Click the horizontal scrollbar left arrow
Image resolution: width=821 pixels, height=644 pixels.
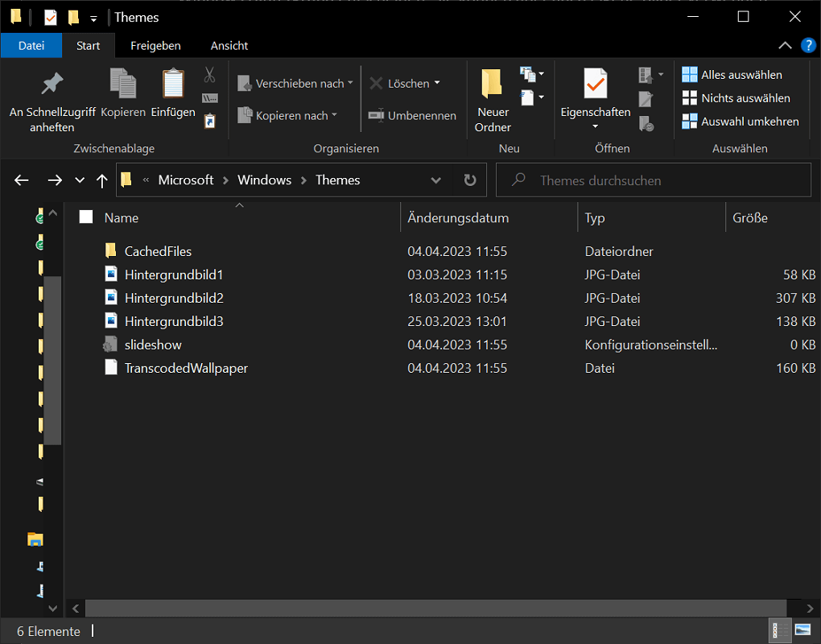coord(76,609)
